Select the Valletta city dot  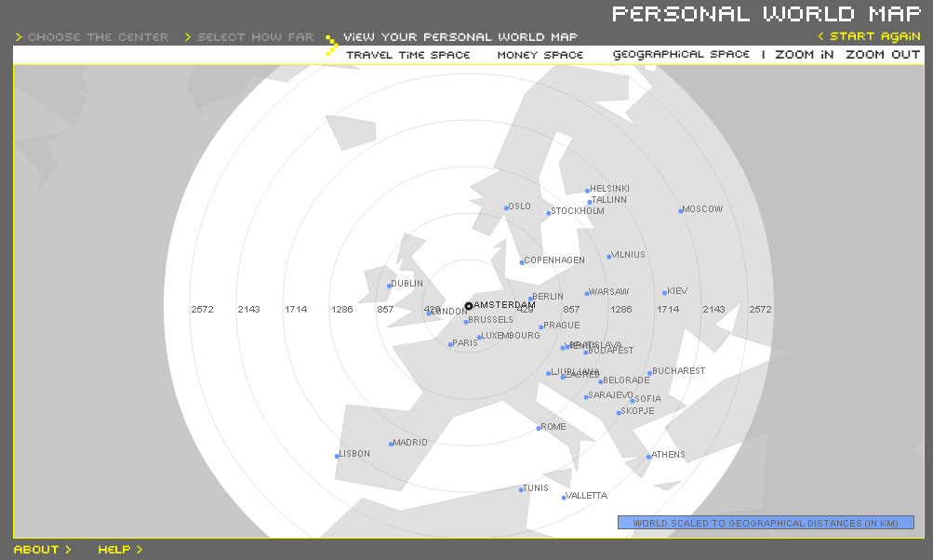pos(564,498)
